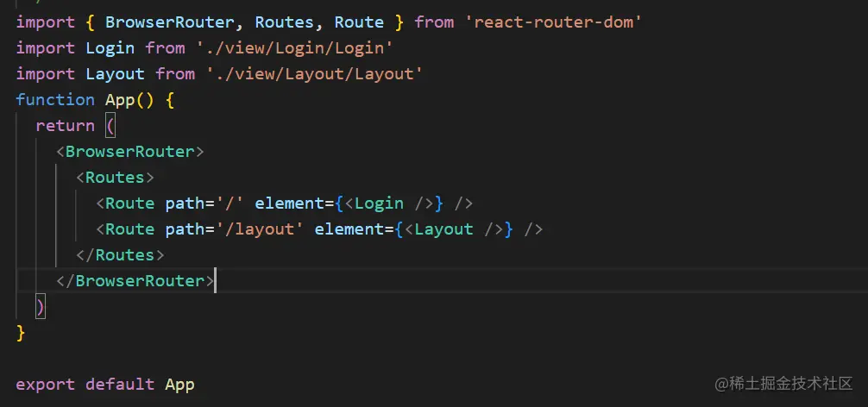Click the App name in function declaration
Screen dimensions: 868x407
120,100
